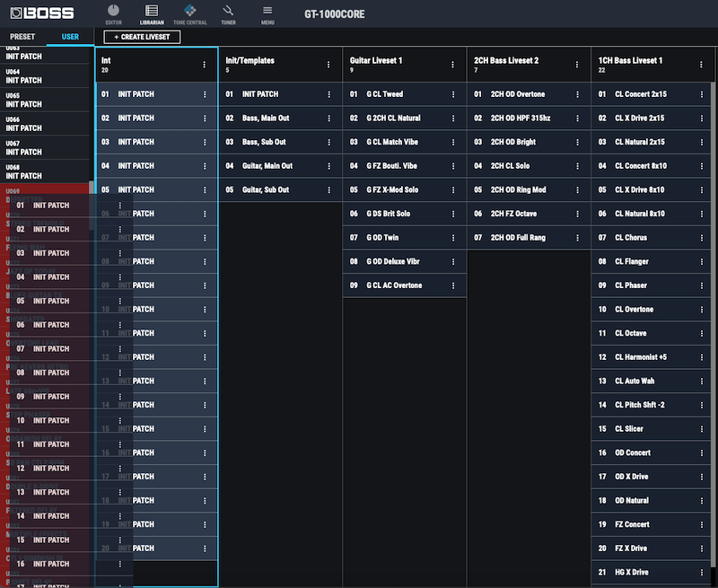Select HG X Drive patch
The width and height of the screenshot is (718, 588).
[x=652, y=572]
